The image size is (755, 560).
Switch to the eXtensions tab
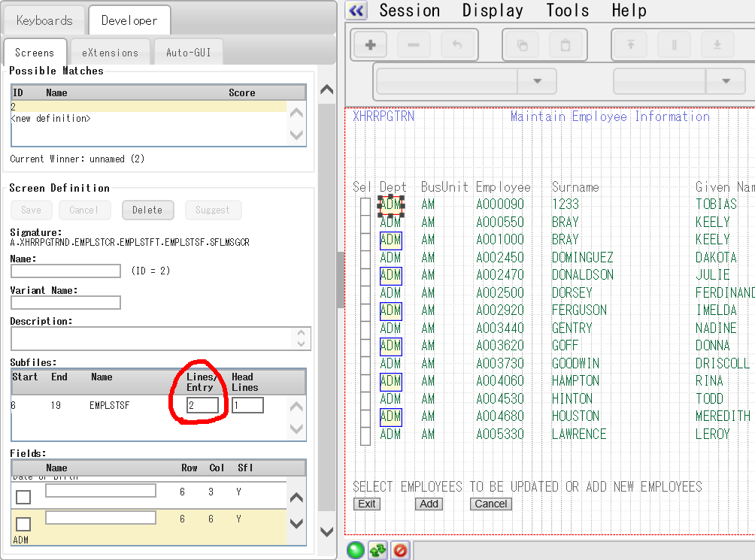[x=110, y=53]
